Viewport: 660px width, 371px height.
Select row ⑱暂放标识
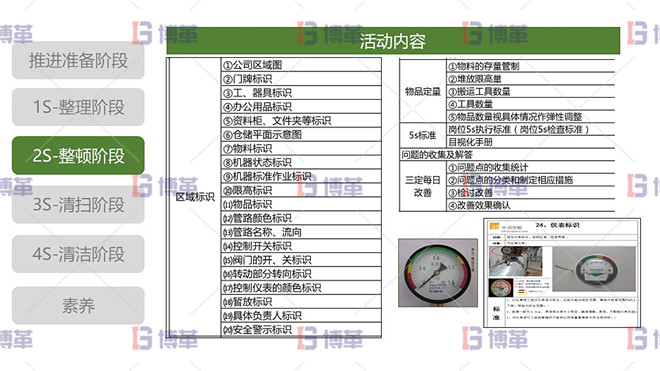point(301,301)
